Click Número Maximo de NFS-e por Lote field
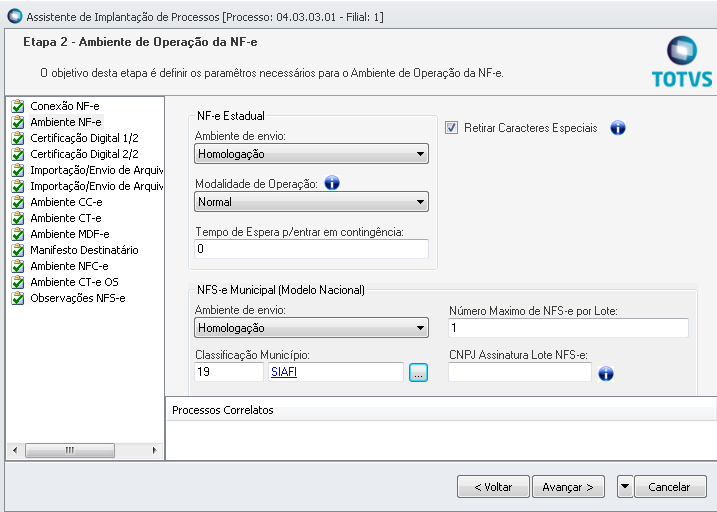This screenshot has width=717, height=512. point(568,328)
